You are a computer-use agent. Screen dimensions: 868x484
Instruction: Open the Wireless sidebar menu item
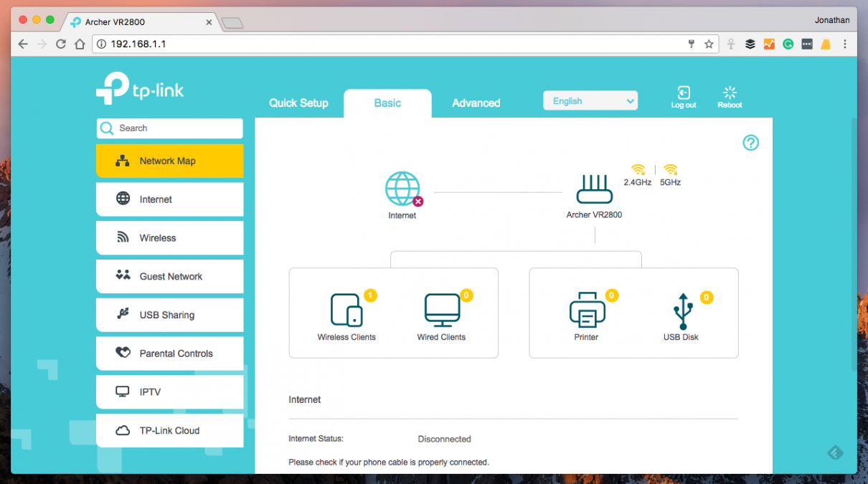(x=170, y=238)
